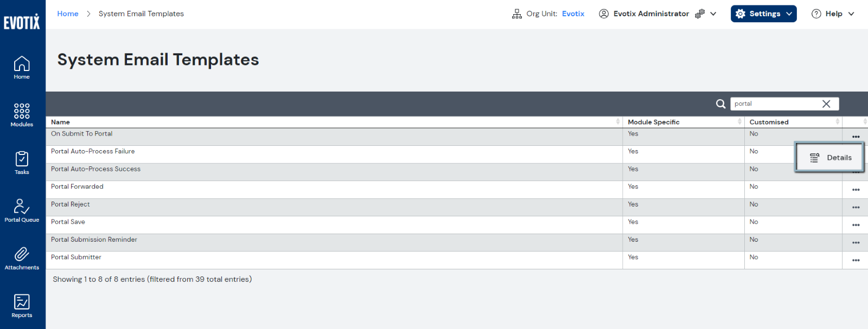Viewport: 868px width, 329px height.
Task: Click the Evotix org unit link
Action: pyautogui.click(x=573, y=14)
